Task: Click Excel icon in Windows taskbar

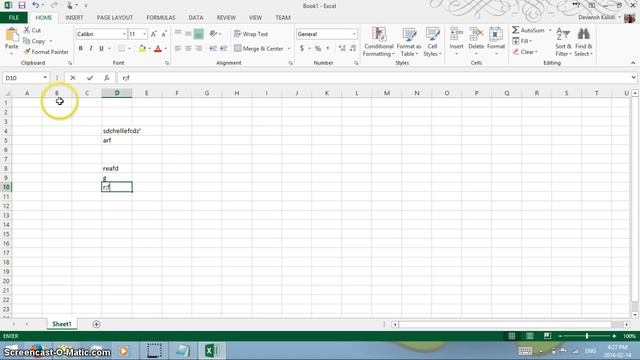Action: tap(212, 351)
